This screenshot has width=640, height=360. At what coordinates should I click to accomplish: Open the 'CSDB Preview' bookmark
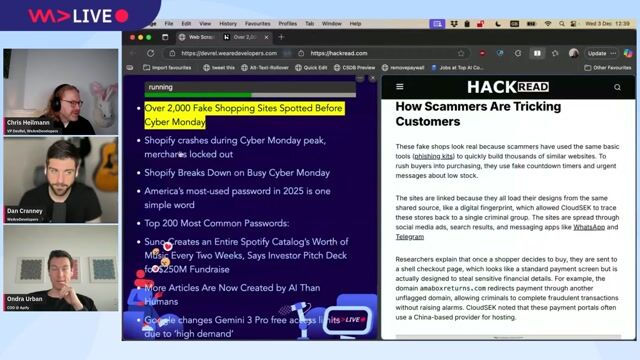(x=354, y=68)
